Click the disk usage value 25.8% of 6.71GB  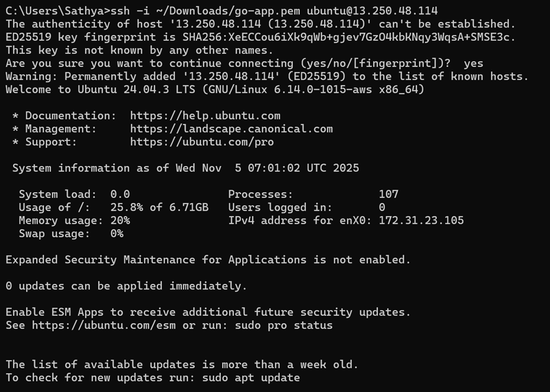coord(159,207)
